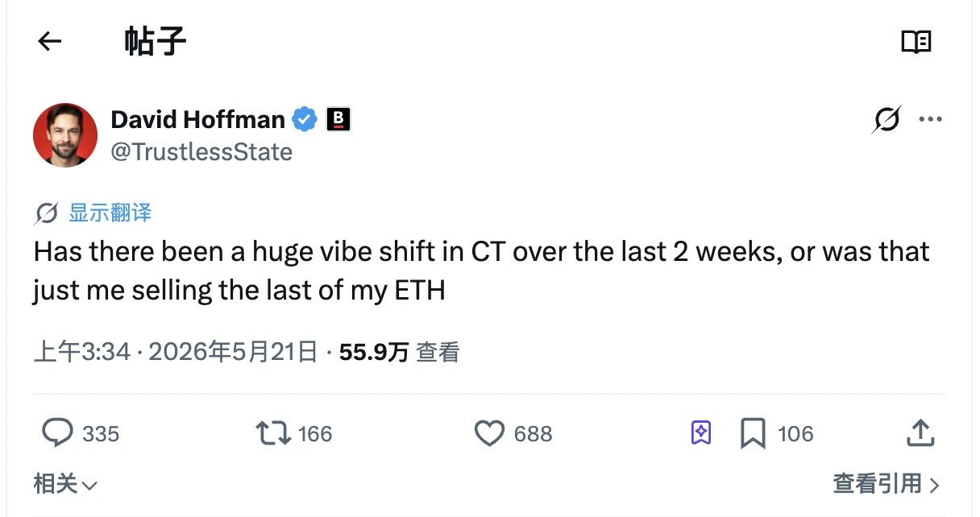
Task: Expand the 相关 sort dropdown
Action: click(65, 484)
